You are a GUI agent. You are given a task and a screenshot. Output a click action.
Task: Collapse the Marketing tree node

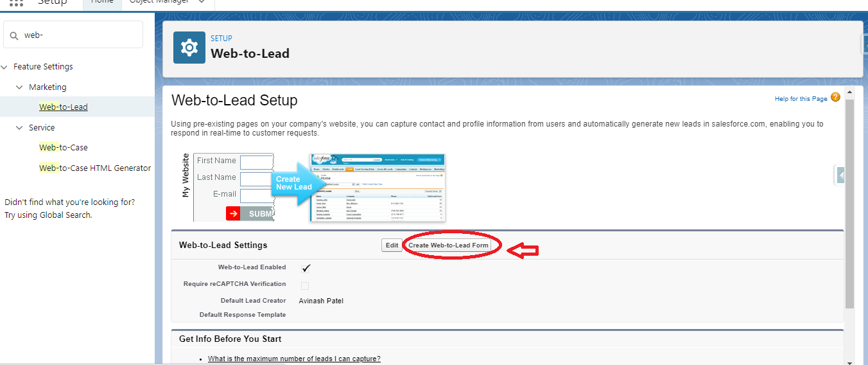point(19,87)
